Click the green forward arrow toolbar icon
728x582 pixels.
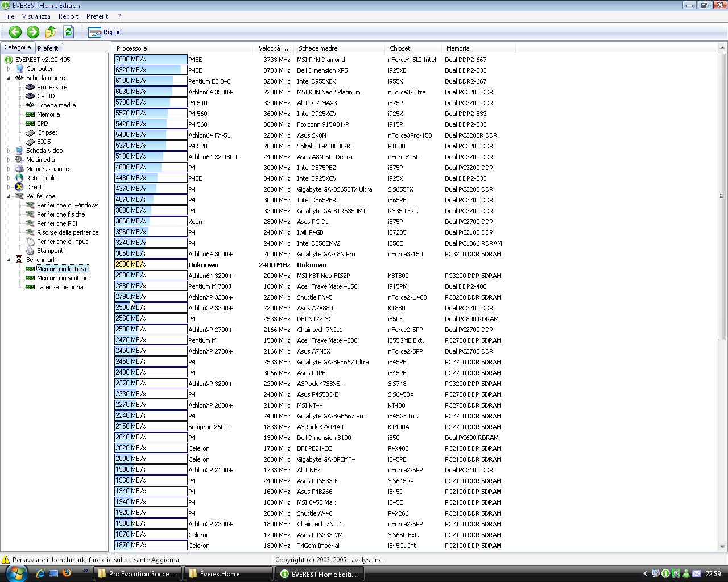[33, 32]
